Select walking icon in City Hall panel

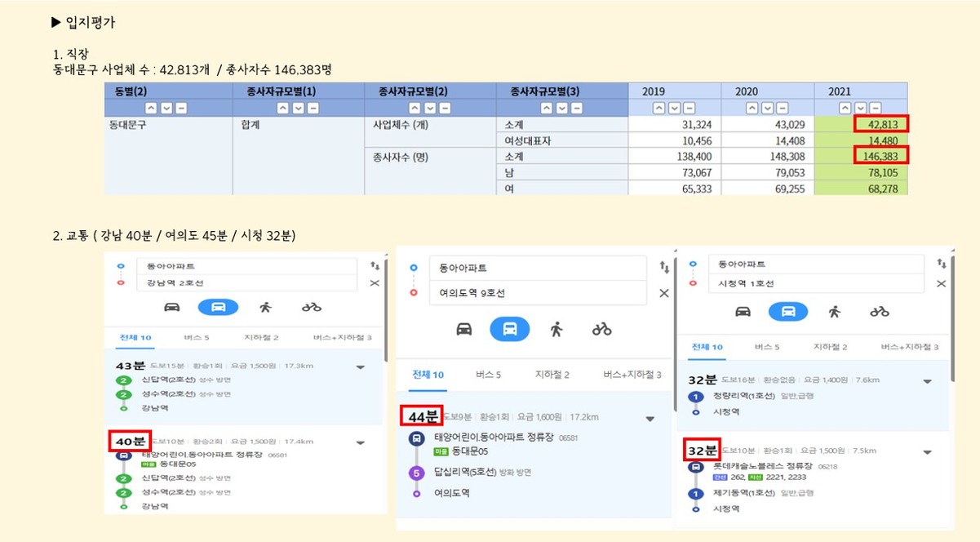pyautogui.click(x=834, y=311)
